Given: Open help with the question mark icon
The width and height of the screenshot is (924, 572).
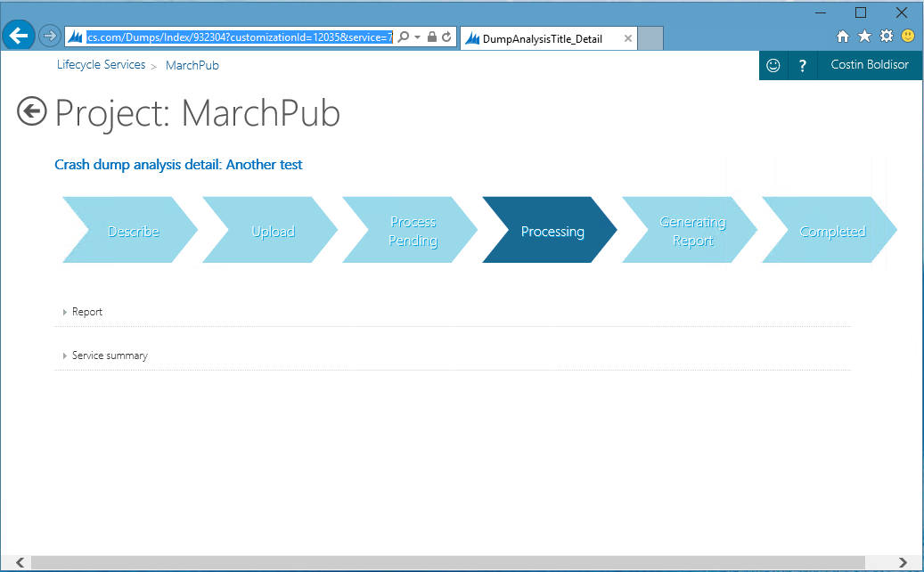Looking at the screenshot, I should tap(803, 65).
